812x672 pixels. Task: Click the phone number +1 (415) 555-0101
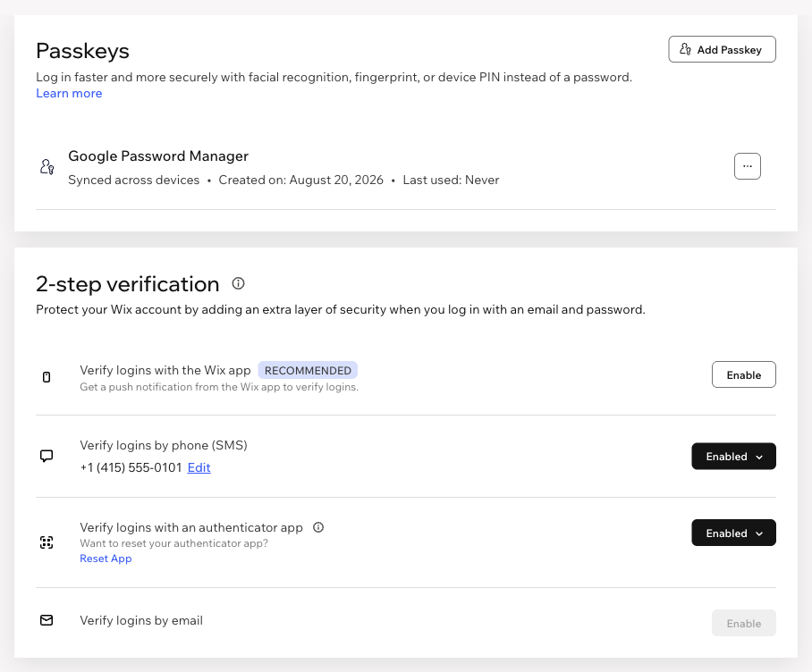(x=131, y=467)
